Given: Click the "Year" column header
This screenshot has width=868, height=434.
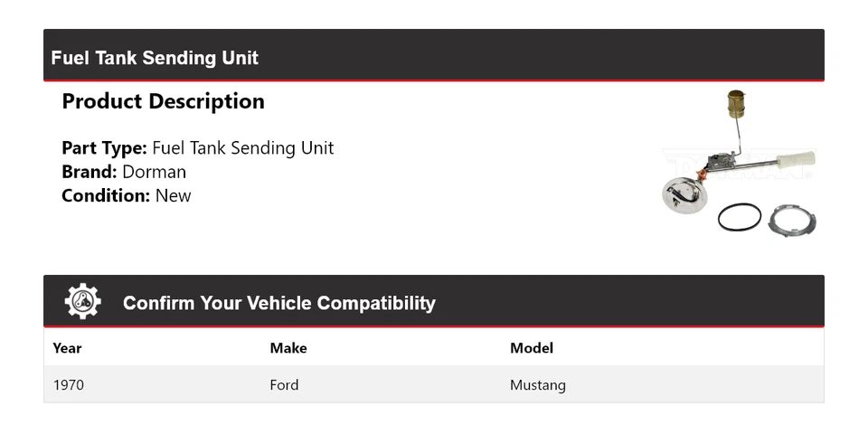Looking at the screenshot, I should 67,348.
